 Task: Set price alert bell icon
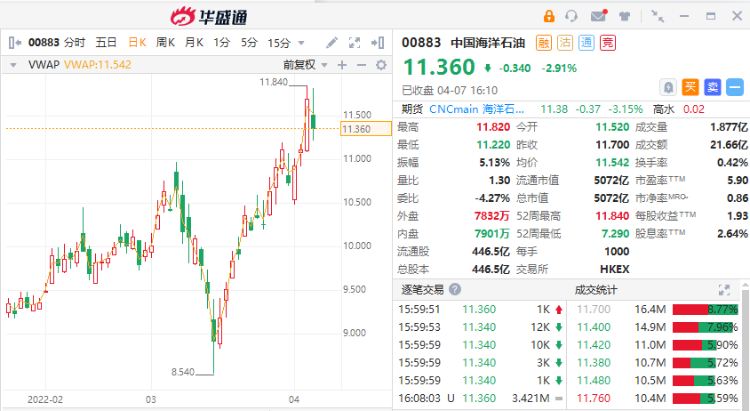668,87
